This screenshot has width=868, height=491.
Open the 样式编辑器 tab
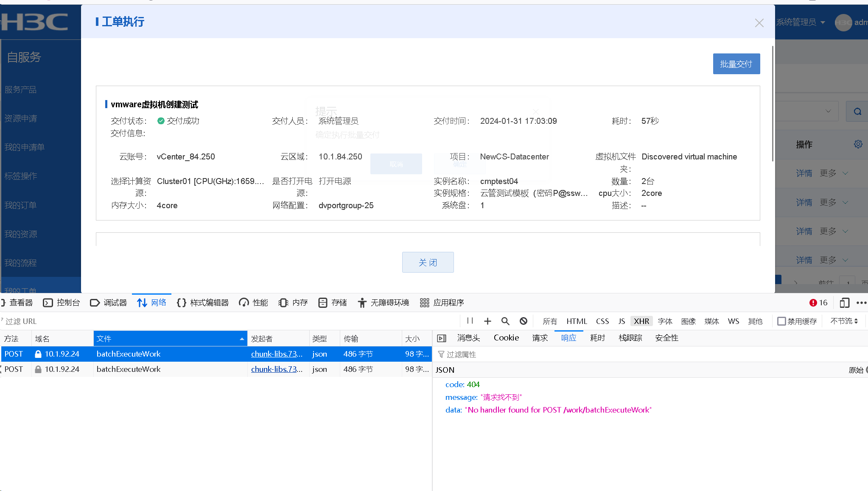click(x=203, y=303)
